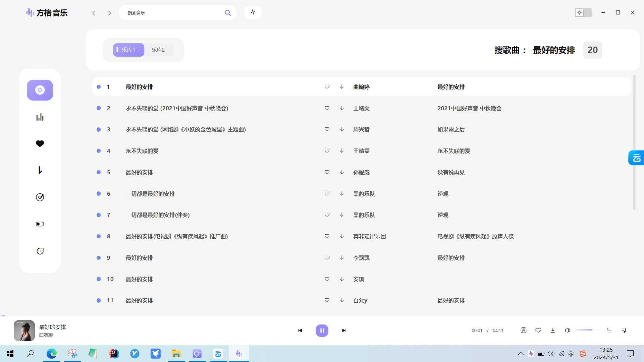Click the audio waveform icon next to the search box
The height and width of the screenshot is (362, 644).
[x=253, y=12]
